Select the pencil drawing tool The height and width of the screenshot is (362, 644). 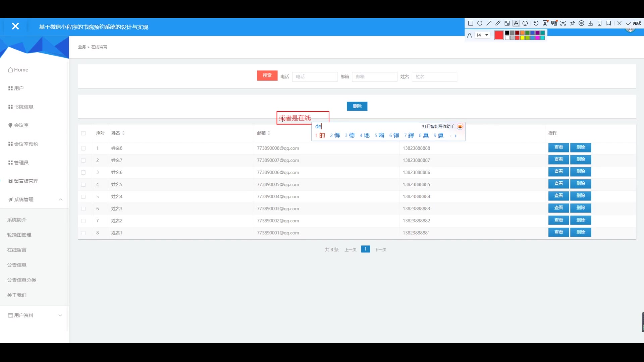[x=498, y=23]
